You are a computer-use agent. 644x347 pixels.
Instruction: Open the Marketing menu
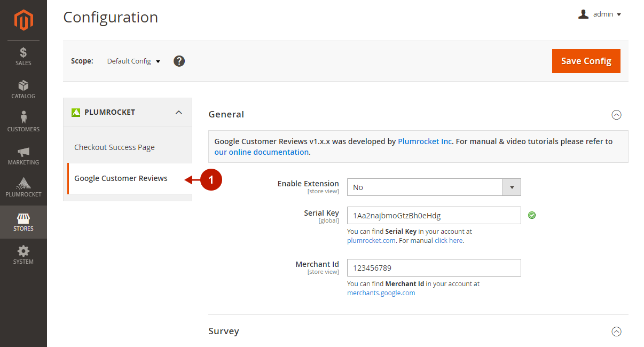(x=23, y=156)
